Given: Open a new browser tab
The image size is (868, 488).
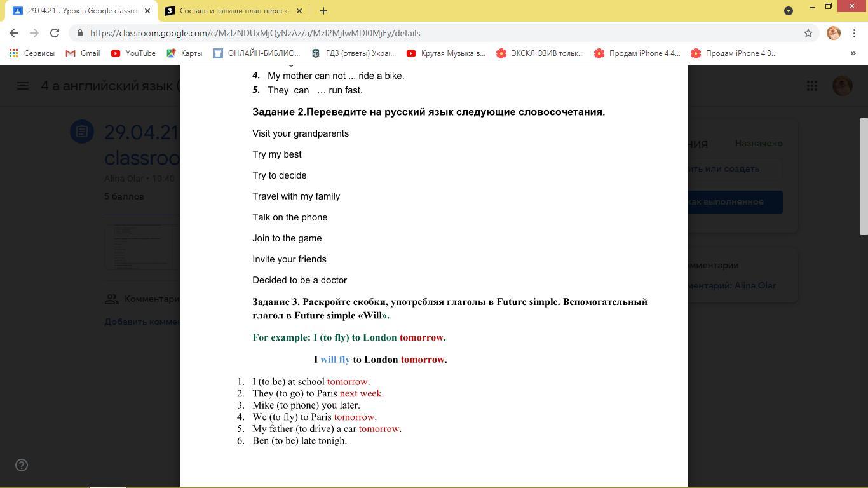Looking at the screenshot, I should (323, 11).
